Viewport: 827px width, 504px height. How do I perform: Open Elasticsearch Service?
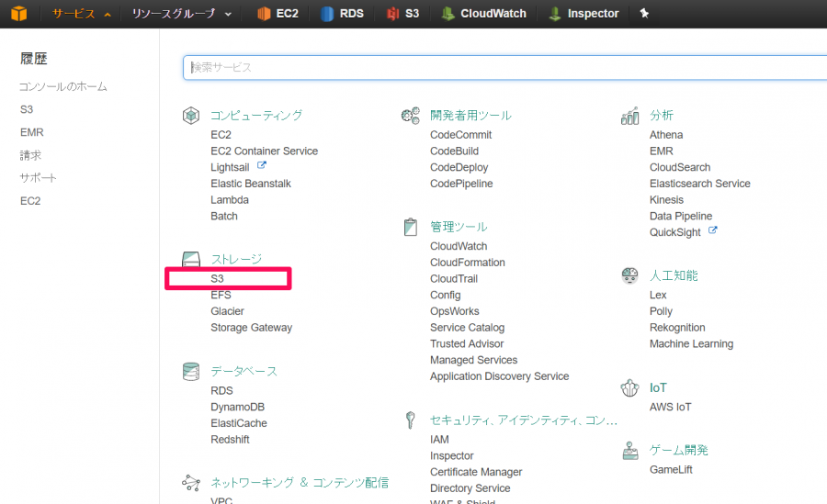coord(700,184)
